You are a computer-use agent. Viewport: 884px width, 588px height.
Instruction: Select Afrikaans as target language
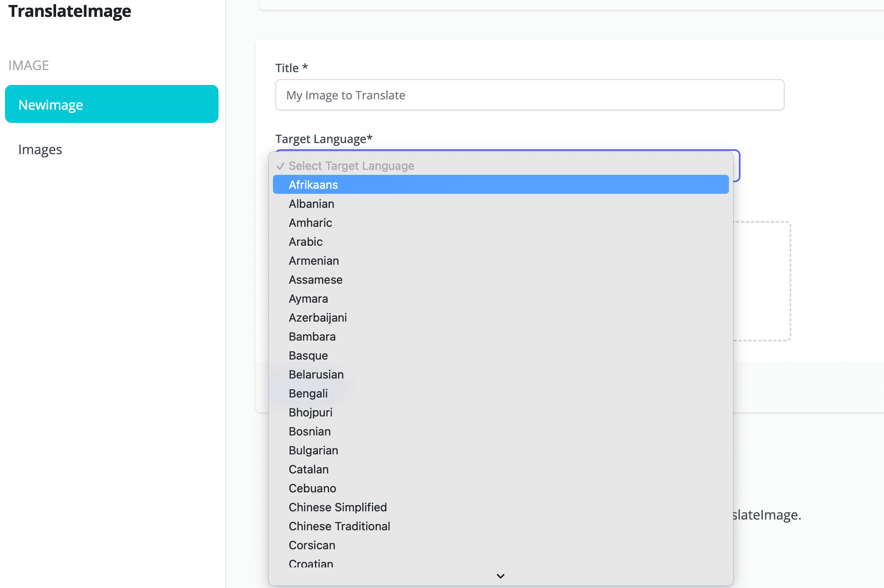pos(500,184)
